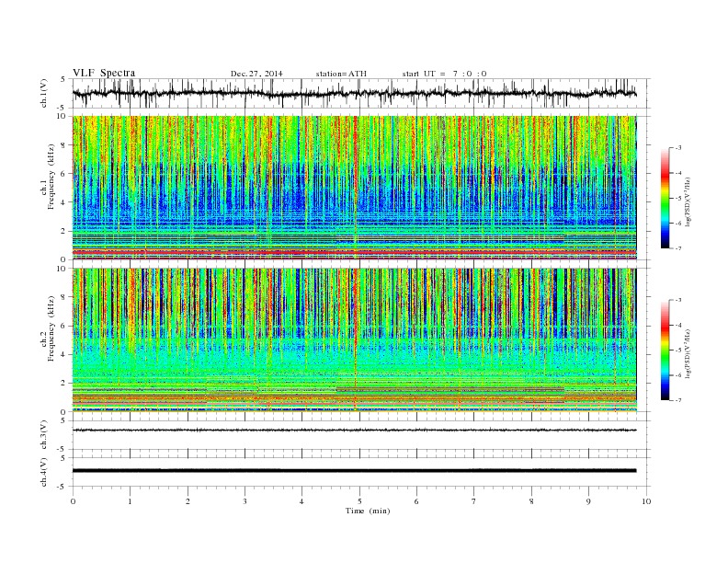Viewport: 728px width, 563px height.
Task: Select the date text "Dec. 27, 2014"
Action: pos(256,74)
